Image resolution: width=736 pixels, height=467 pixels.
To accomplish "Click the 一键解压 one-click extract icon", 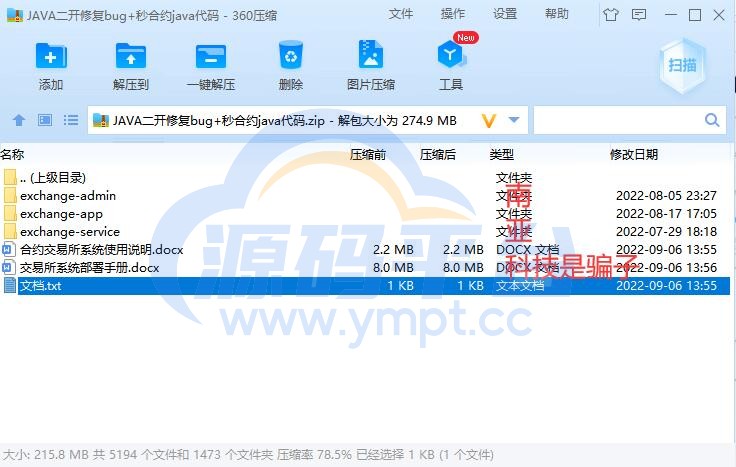I will pyautogui.click(x=211, y=56).
